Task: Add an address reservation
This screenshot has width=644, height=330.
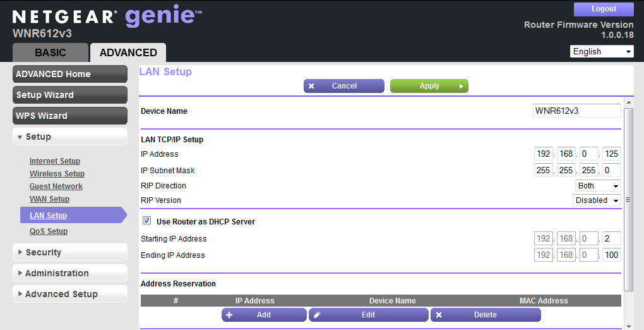Action: coord(264,315)
